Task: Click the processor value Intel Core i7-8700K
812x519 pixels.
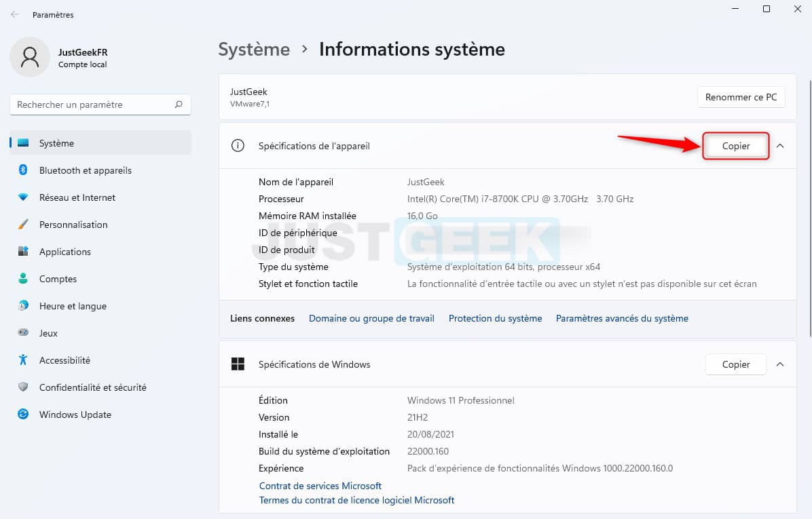Action: point(521,199)
